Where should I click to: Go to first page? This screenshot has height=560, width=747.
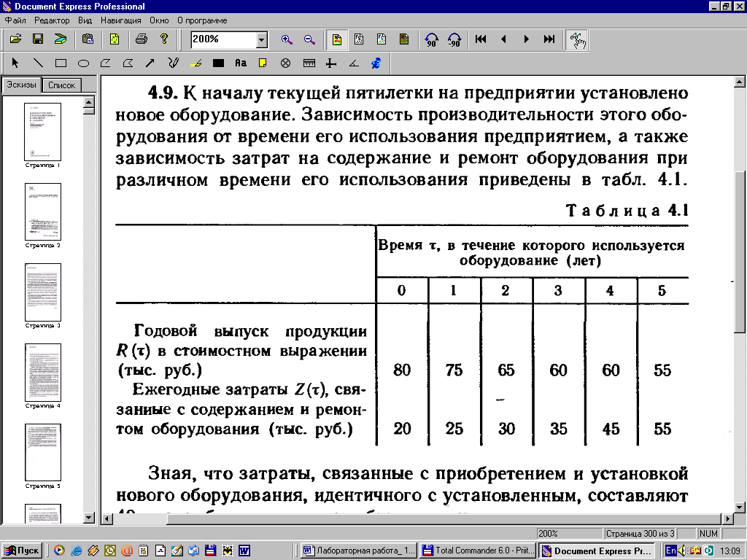pos(481,39)
